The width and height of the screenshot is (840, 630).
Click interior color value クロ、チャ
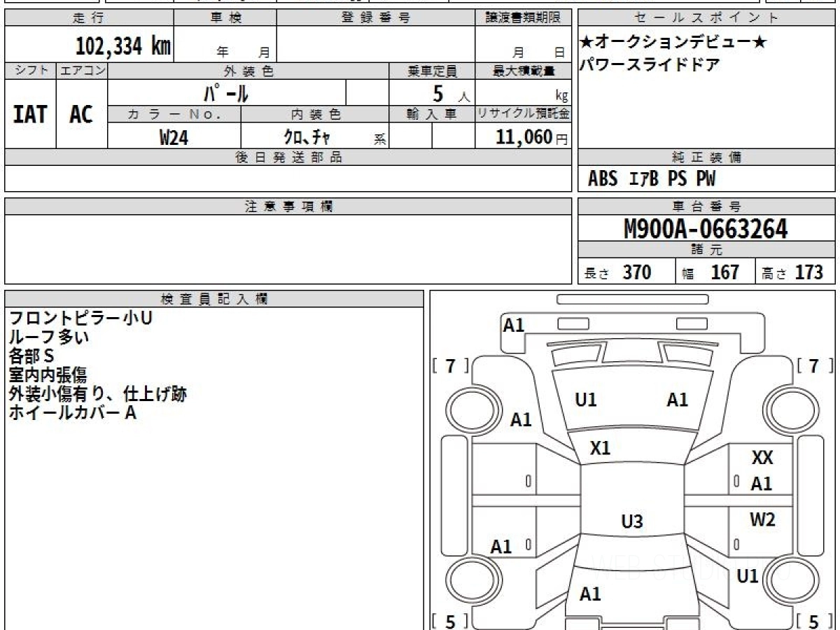pos(307,137)
